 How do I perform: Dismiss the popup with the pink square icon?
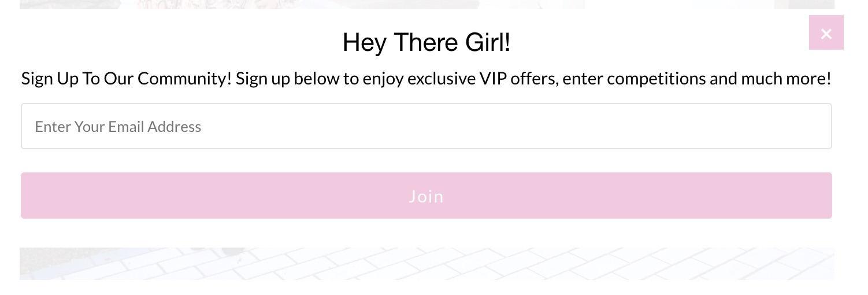click(826, 33)
